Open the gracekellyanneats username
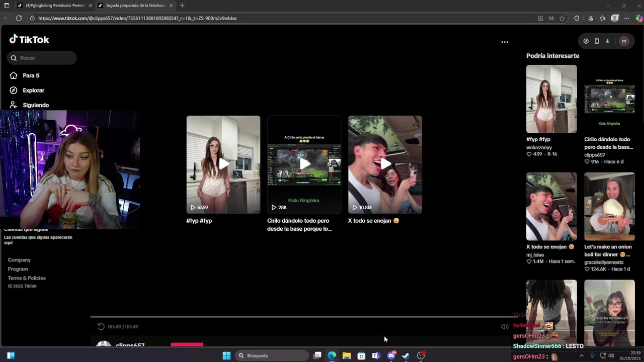This screenshot has width=644, height=362. coord(604,262)
